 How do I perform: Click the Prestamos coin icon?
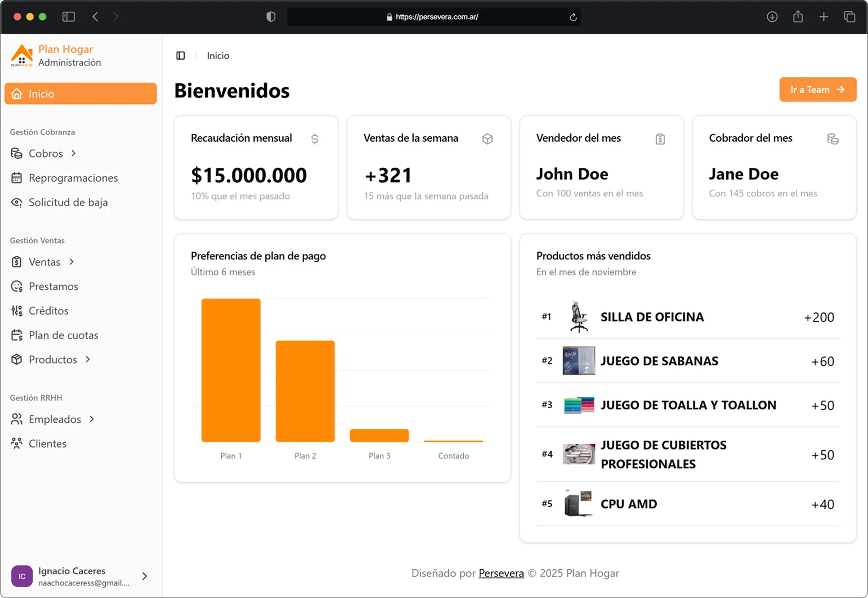click(x=17, y=287)
